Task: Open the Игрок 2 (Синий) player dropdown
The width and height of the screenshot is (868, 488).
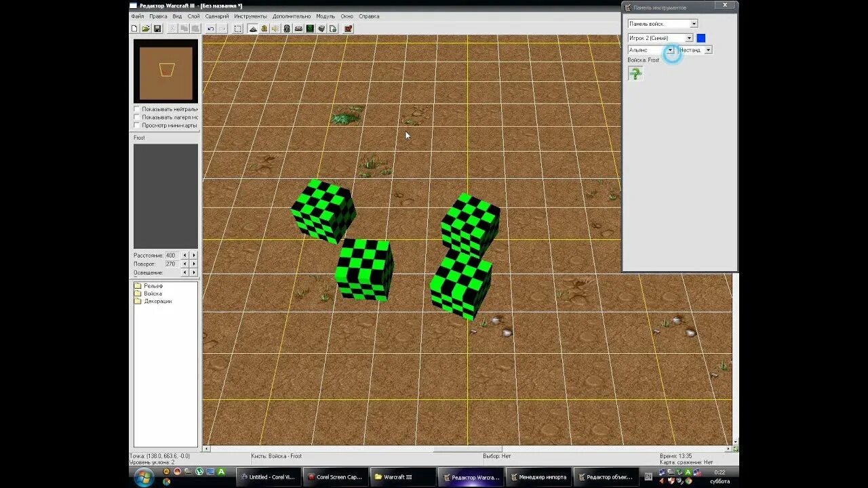Action: click(x=660, y=38)
